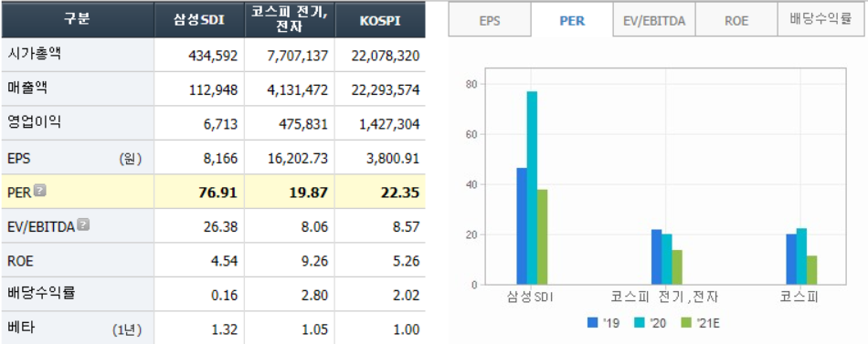Toggle the '19 legend blue swatch

tap(593, 322)
